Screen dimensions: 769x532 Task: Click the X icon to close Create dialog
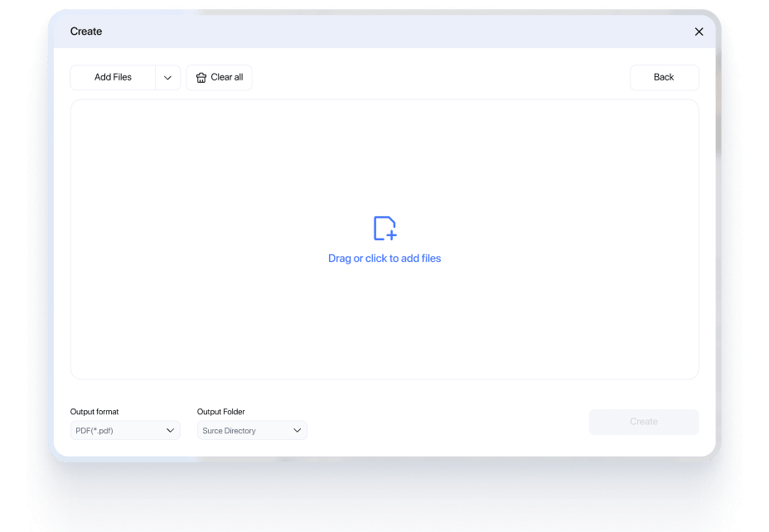tap(699, 31)
